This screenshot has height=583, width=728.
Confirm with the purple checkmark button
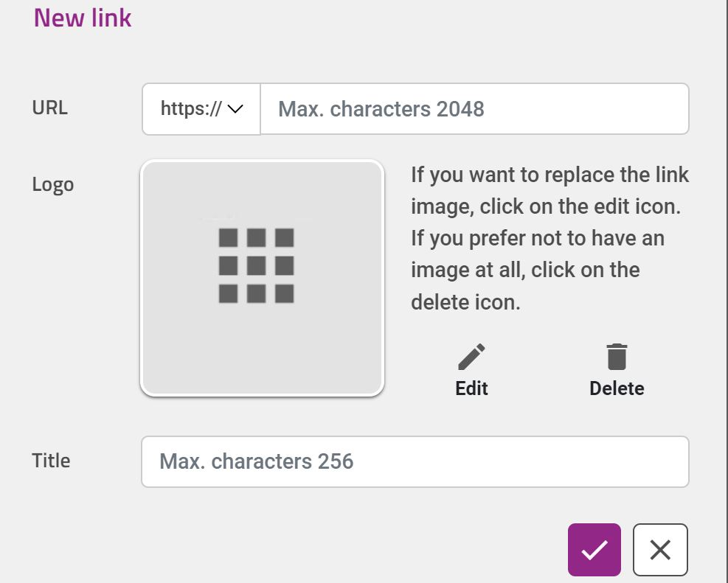click(594, 550)
